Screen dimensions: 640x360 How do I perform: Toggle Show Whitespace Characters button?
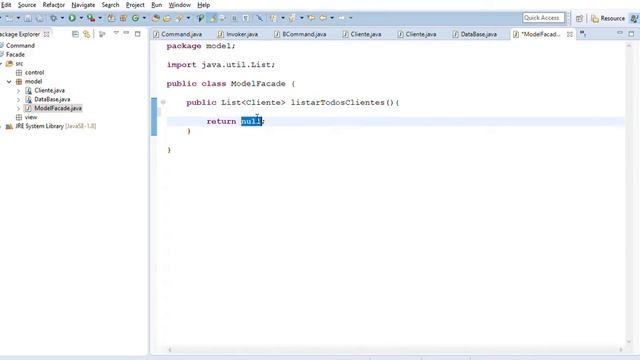click(246, 18)
